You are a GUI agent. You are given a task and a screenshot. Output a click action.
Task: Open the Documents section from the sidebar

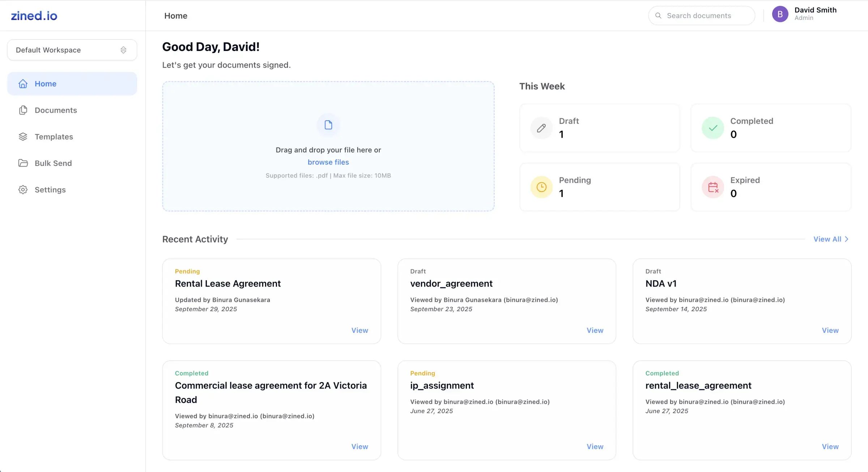56,110
